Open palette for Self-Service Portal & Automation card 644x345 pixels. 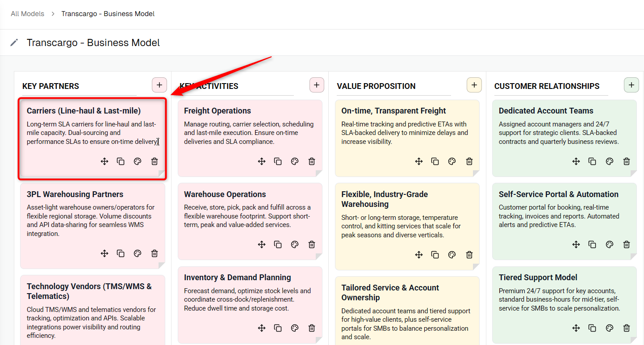[610, 244]
